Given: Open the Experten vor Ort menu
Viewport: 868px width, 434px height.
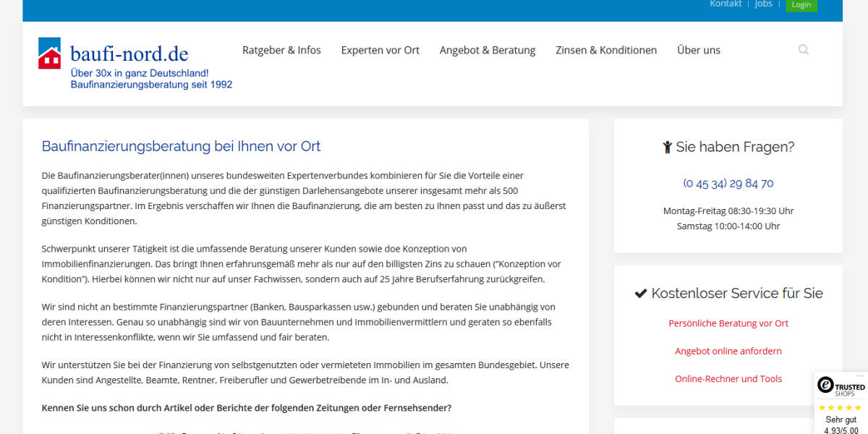Looking at the screenshot, I should [x=380, y=50].
